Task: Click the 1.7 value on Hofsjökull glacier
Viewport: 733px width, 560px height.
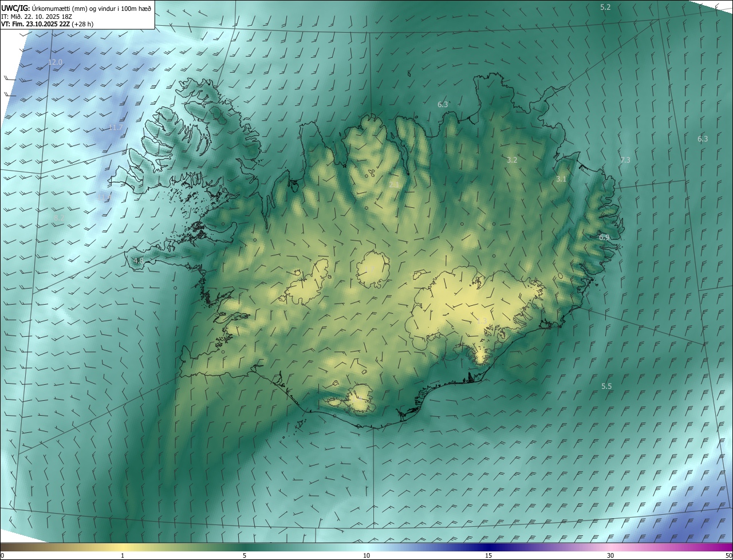Action: pyautogui.click(x=370, y=270)
